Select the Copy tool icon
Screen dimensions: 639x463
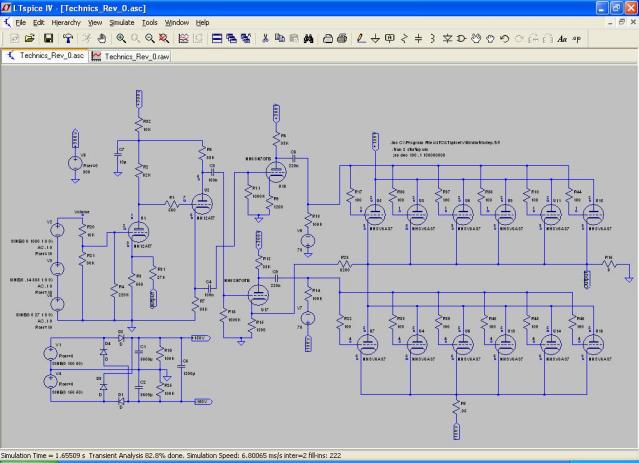(x=280, y=39)
